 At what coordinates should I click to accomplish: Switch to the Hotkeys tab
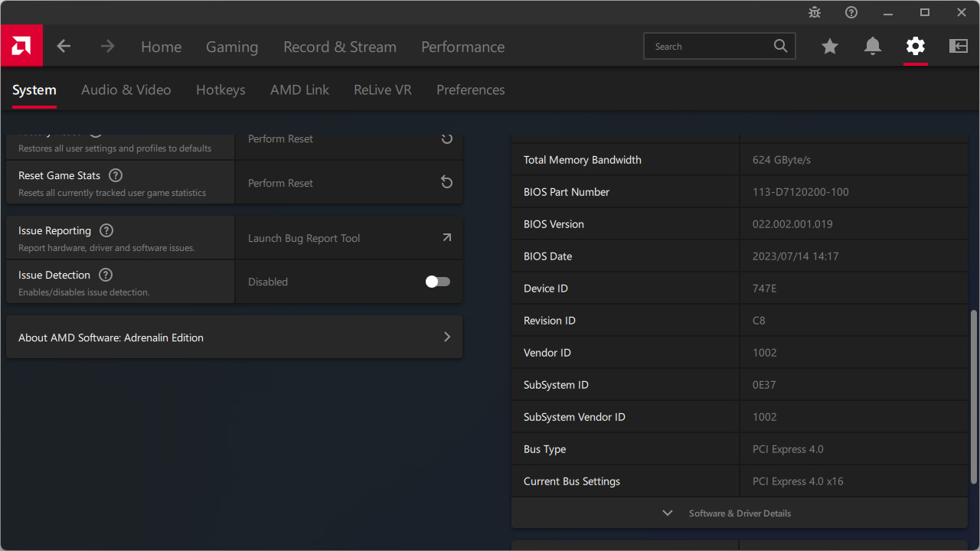(x=220, y=90)
